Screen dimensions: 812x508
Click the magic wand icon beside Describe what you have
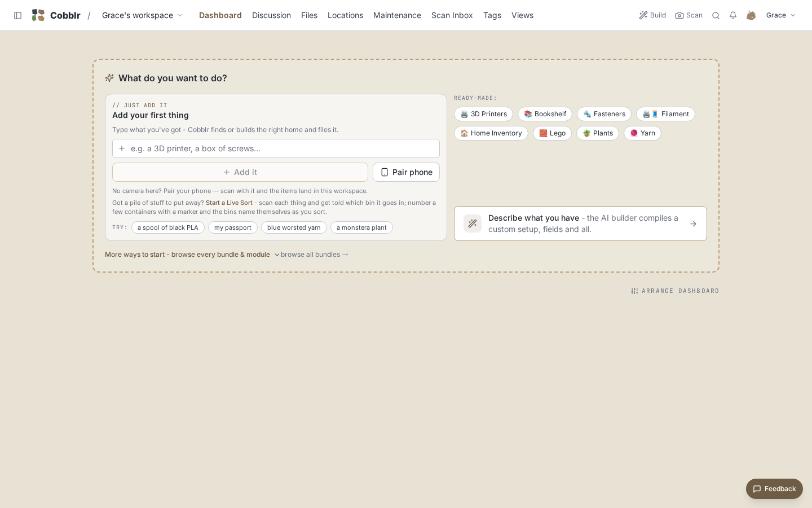(473, 224)
